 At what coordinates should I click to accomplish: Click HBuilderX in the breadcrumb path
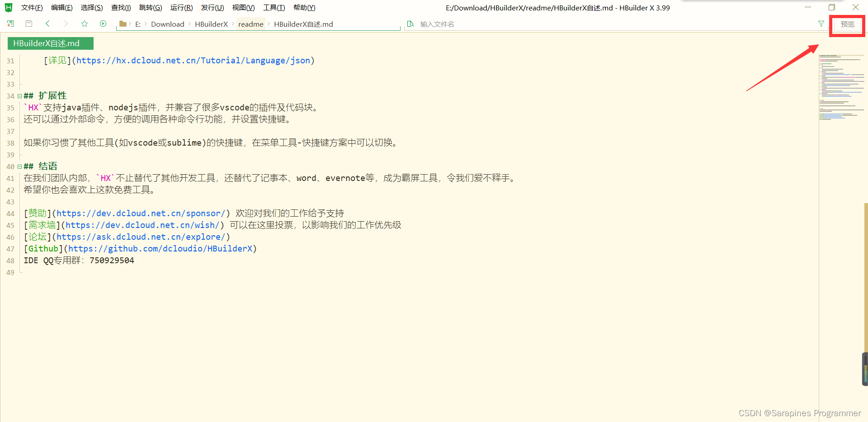tap(211, 24)
